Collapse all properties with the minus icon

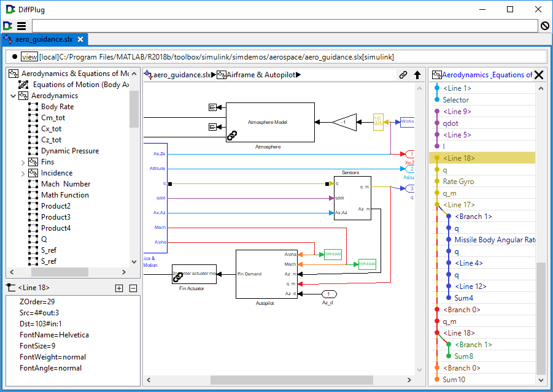133,288
